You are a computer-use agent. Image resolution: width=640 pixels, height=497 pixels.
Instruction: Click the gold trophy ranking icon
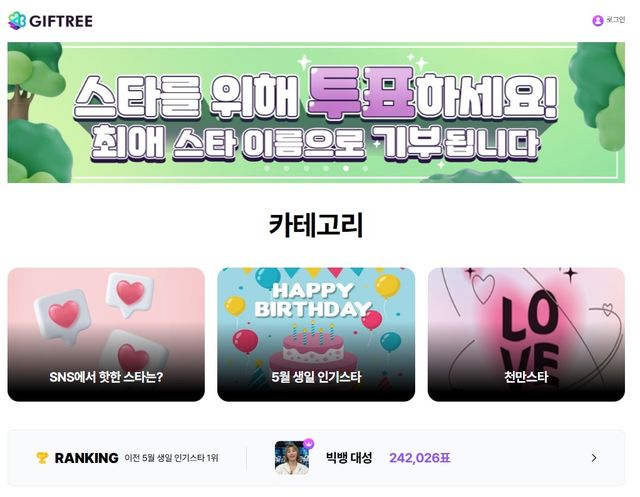(42, 458)
